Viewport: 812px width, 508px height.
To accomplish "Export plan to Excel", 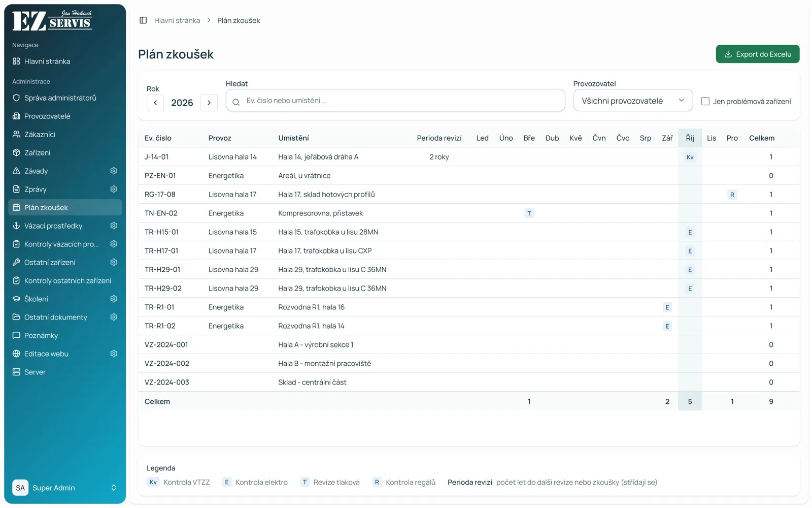I will (x=757, y=54).
